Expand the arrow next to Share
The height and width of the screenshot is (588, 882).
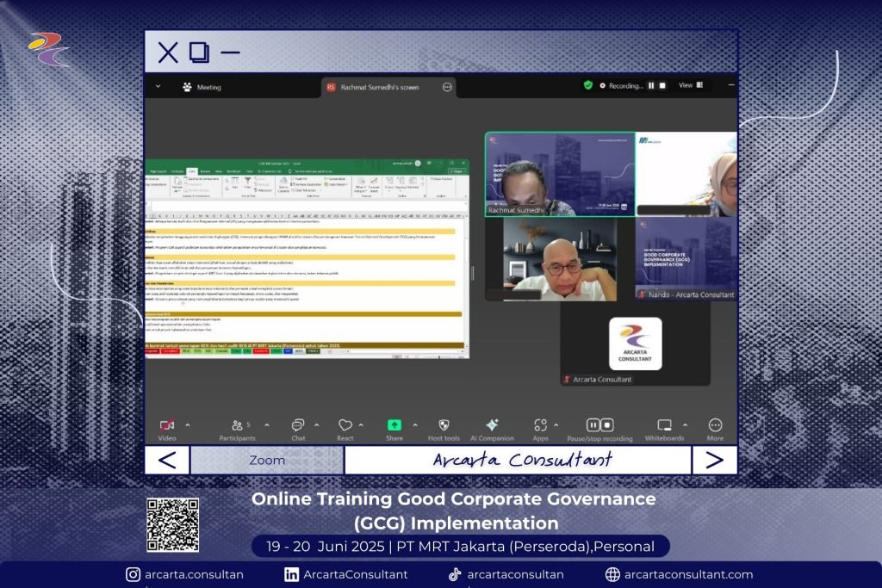click(x=414, y=424)
